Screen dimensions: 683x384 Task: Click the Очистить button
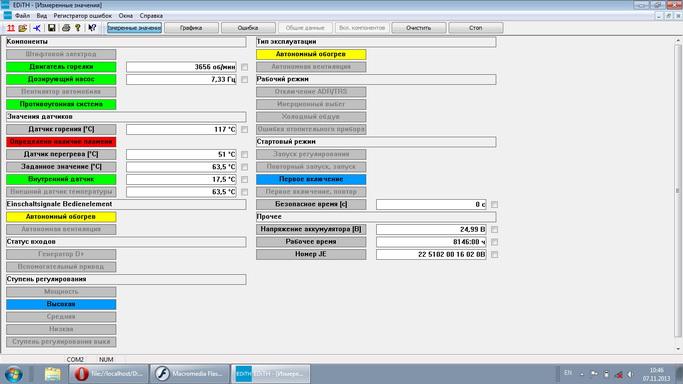click(x=419, y=28)
